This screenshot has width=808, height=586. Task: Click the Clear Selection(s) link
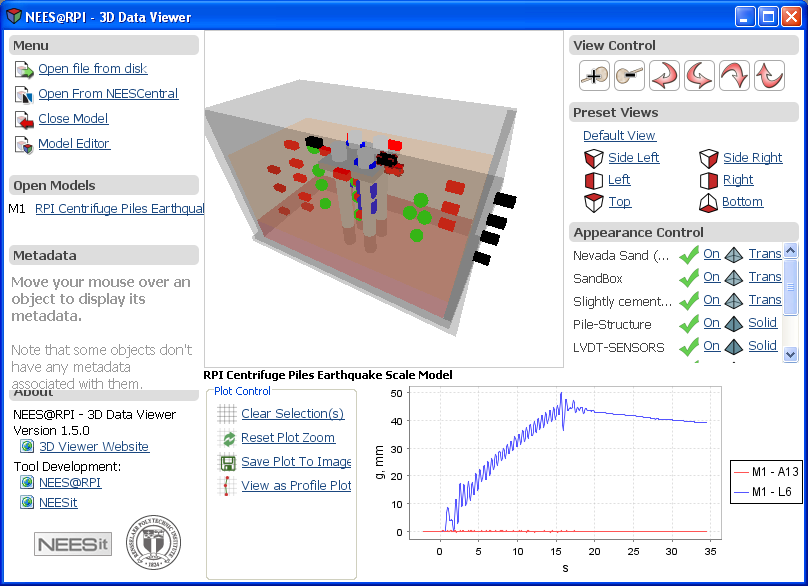tap(293, 414)
